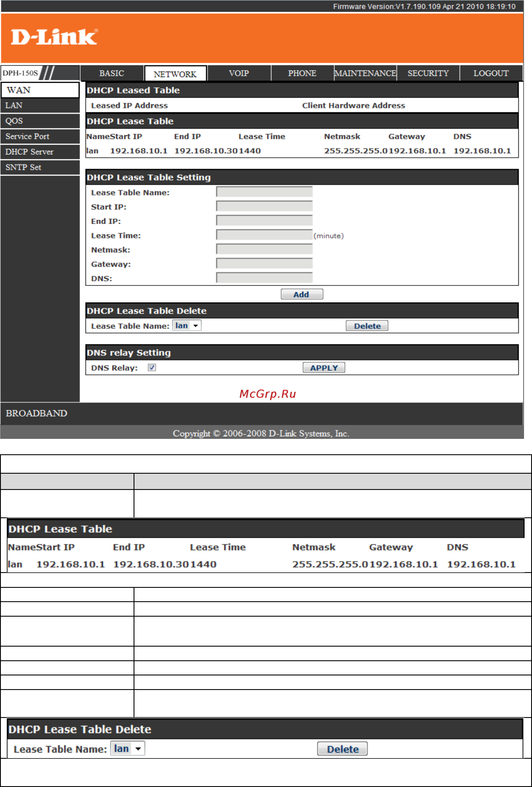Click the LOGOUT tab
The width and height of the screenshot is (532, 787).
click(x=491, y=73)
